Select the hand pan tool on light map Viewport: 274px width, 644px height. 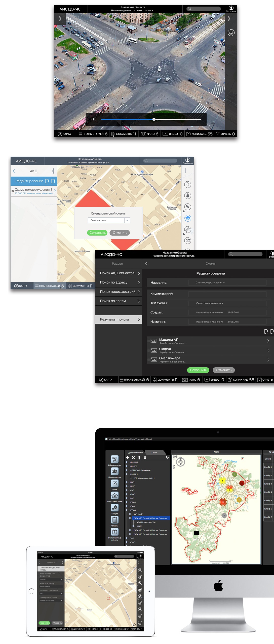[188, 196]
